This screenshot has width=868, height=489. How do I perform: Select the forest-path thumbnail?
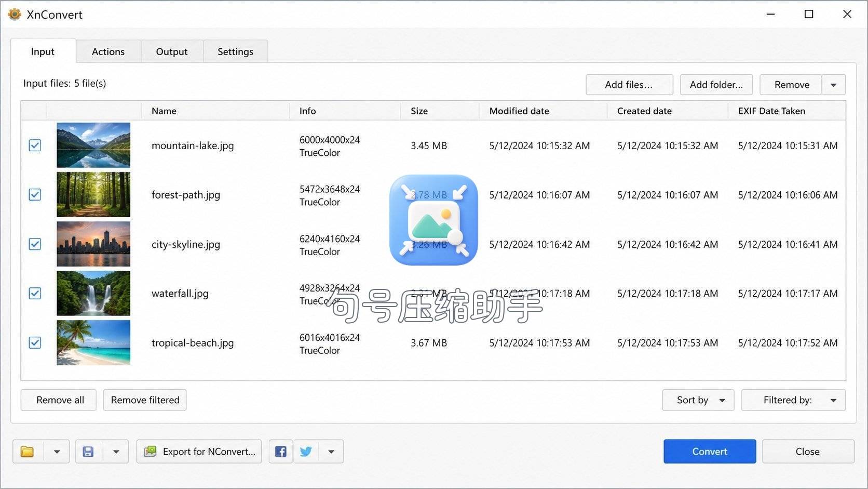click(x=93, y=195)
